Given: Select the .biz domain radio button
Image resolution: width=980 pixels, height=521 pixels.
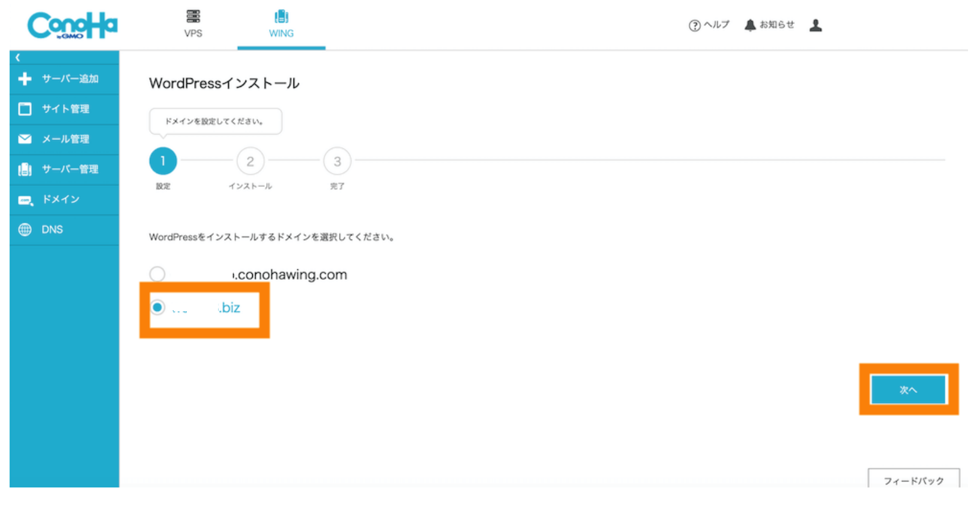Looking at the screenshot, I should tap(158, 307).
